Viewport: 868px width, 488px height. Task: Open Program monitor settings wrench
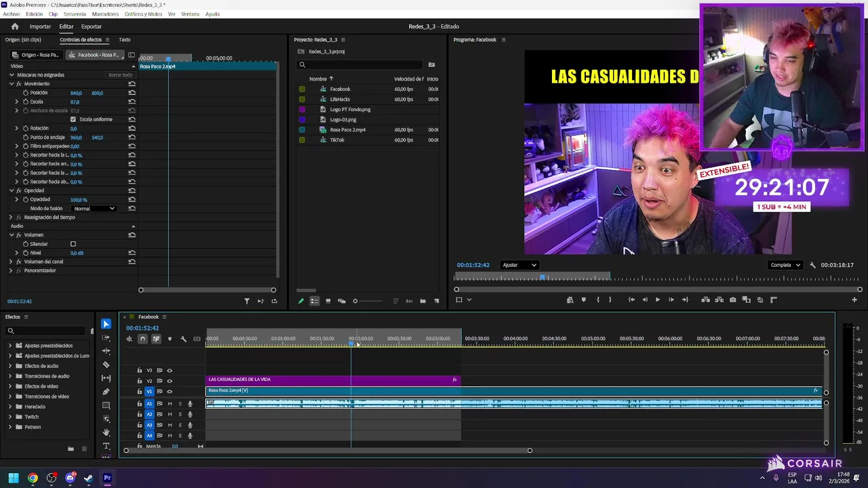812,265
